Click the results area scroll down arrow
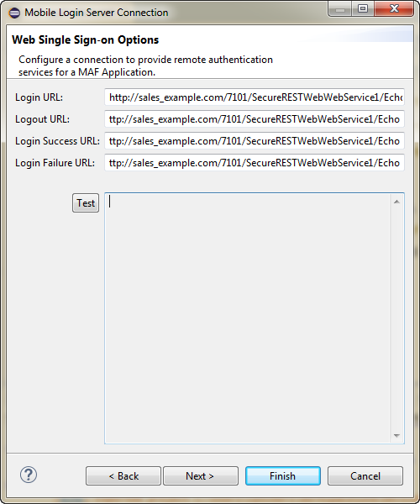Screen dimensions: 420x504 396,436
